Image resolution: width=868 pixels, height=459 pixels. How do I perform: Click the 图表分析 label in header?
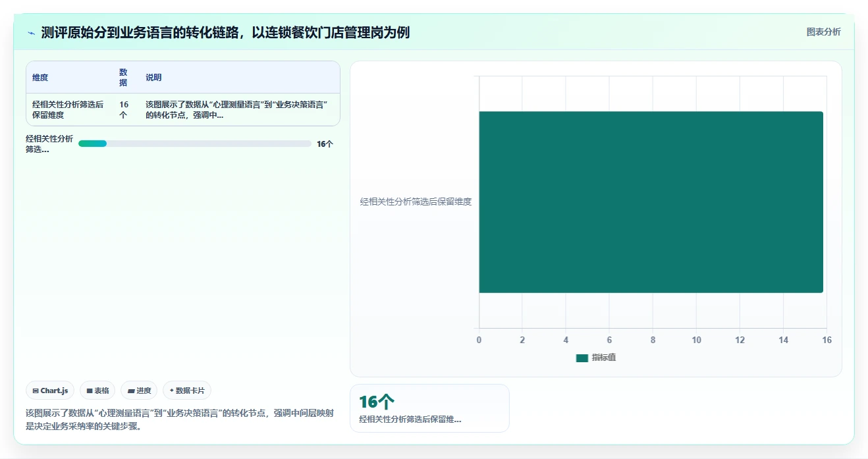click(x=823, y=32)
